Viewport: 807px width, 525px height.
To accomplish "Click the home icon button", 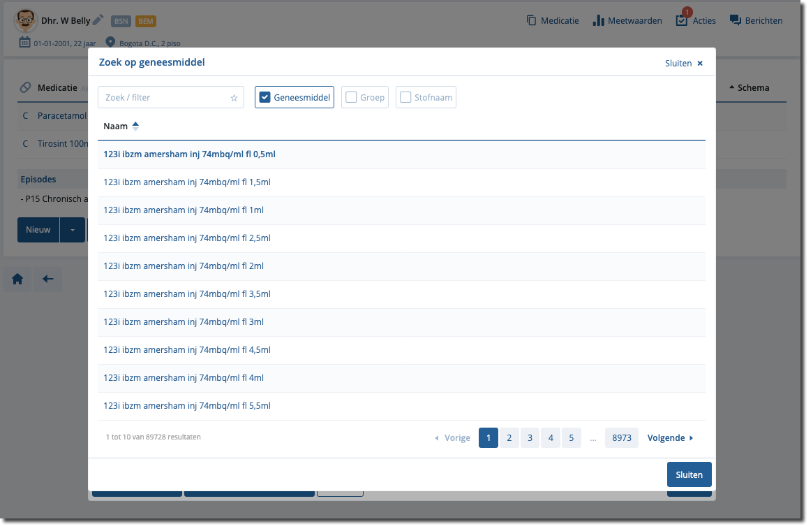I will [17, 279].
